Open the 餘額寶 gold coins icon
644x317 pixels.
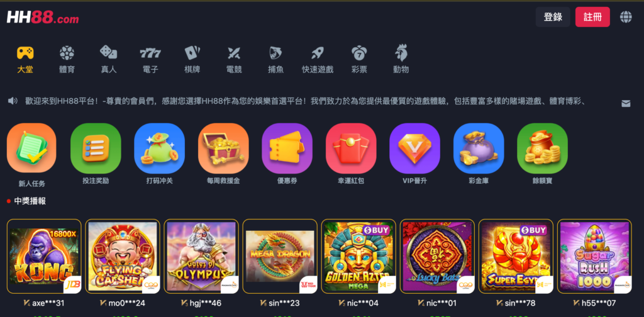[x=542, y=148]
